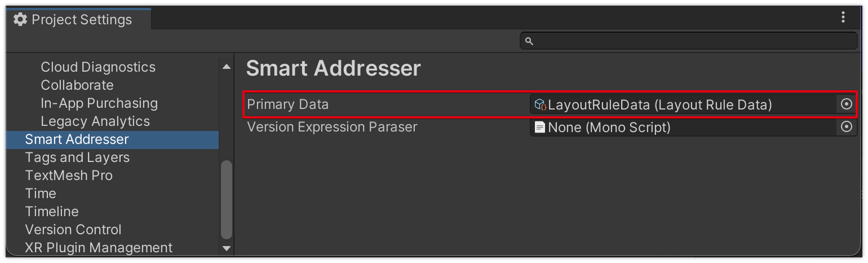Open XR Plugin Management settings
The width and height of the screenshot is (868, 263).
tap(99, 248)
